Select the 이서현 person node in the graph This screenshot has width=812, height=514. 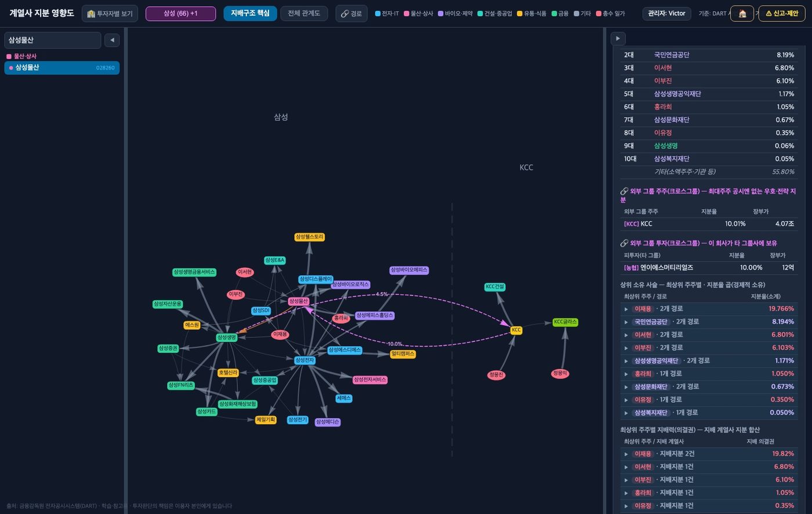[x=245, y=272]
